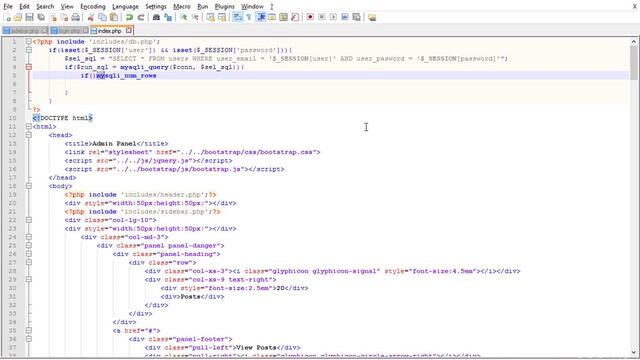This screenshot has height=360, width=640.
Task: Click the Stop Recording macro icon
Action: pos(322,17)
